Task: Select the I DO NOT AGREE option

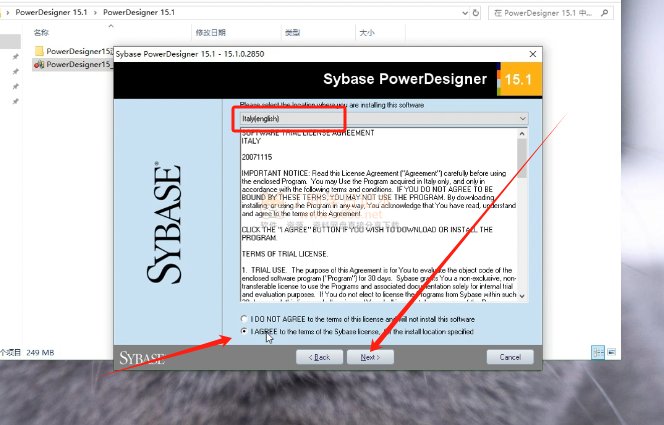Action: (x=244, y=318)
